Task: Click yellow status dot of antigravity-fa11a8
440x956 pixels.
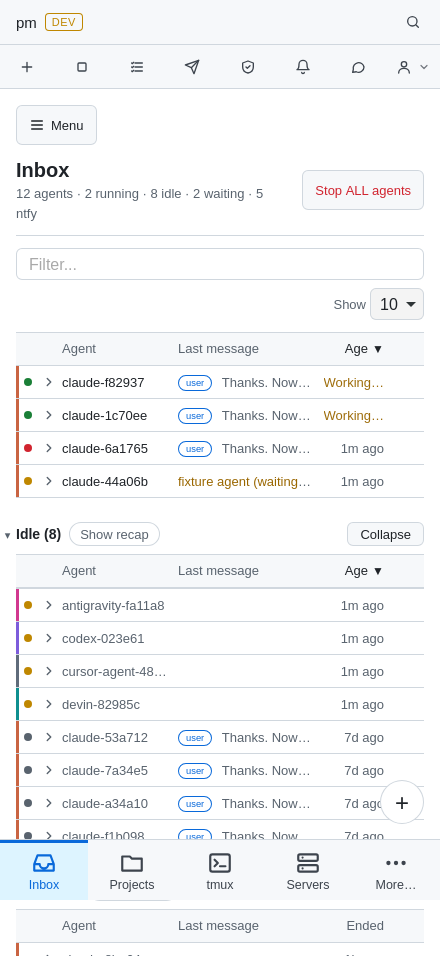Action: coord(28,605)
